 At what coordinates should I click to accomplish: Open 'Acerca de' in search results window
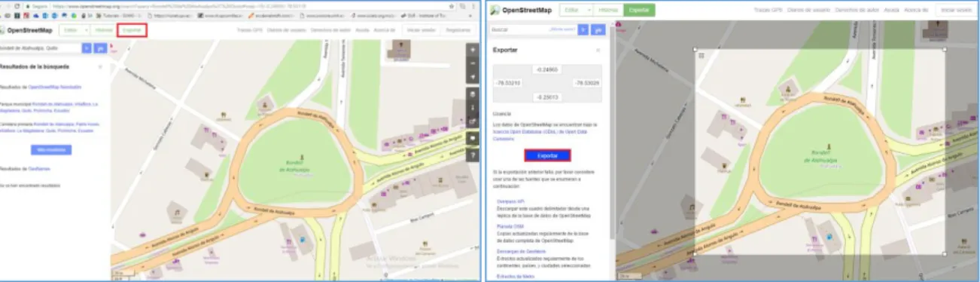pyautogui.click(x=384, y=30)
